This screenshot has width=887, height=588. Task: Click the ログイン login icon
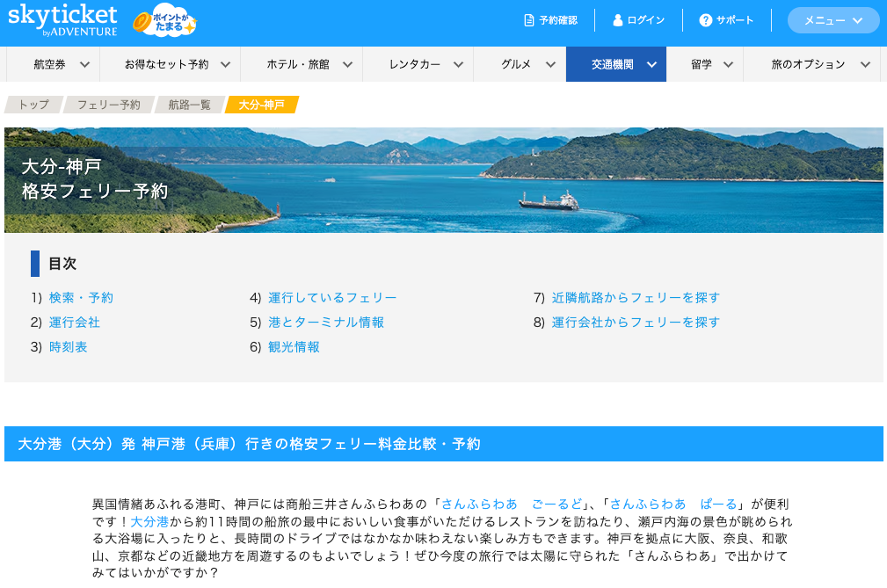618,20
